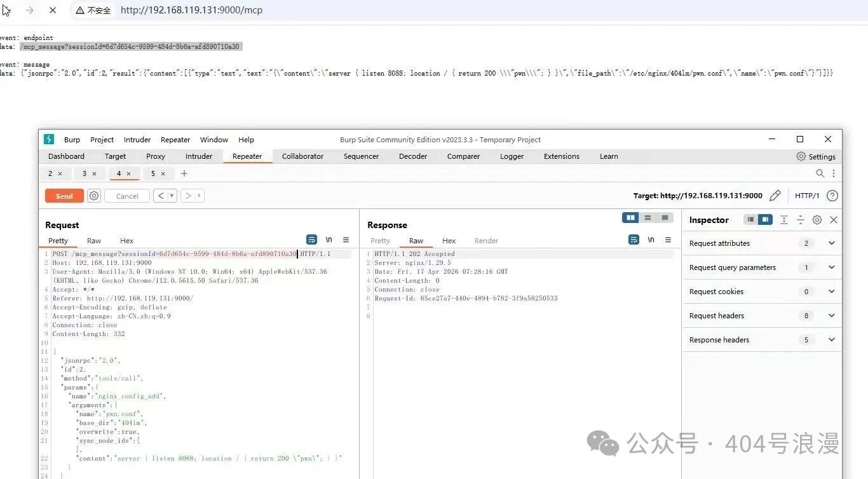This screenshot has height=479, width=868.
Task: Click the browser address bar URL
Action: coord(191,10)
